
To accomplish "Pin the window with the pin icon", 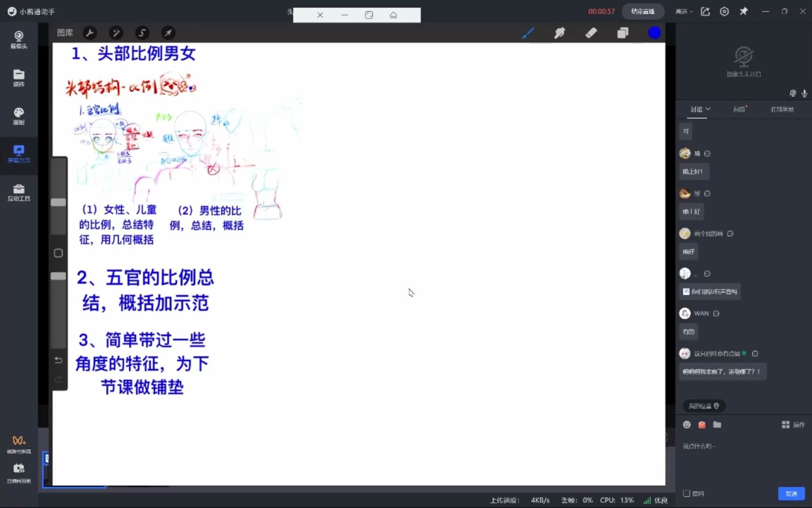I will pos(743,11).
